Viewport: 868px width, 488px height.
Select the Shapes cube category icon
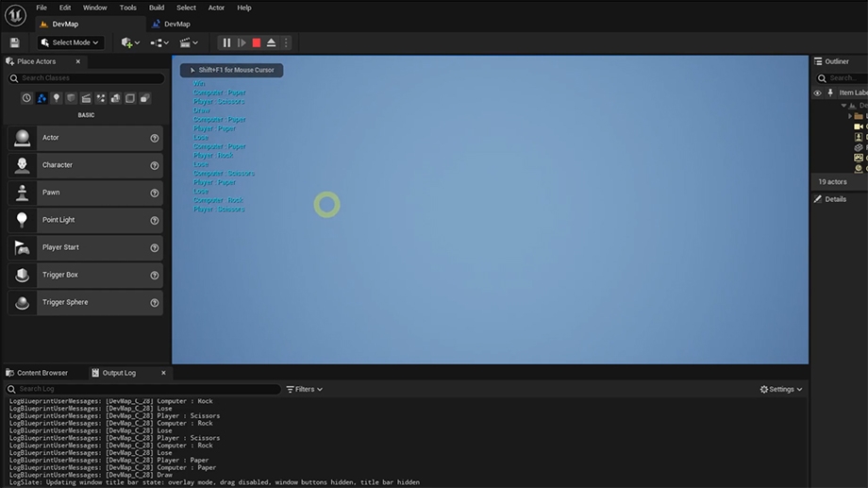pyautogui.click(x=71, y=98)
